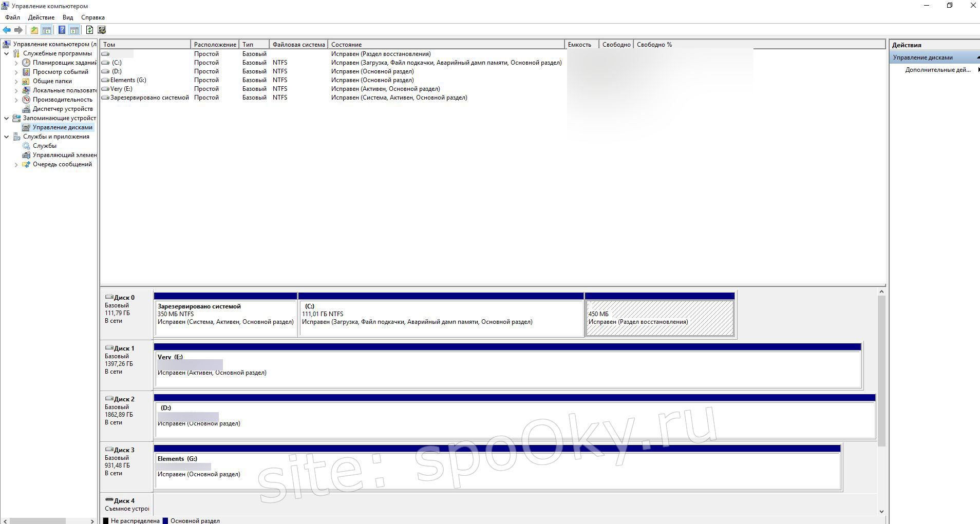Open Help via the question mark icon
This screenshot has height=524, width=980.
pyautogui.click(x=62, y=29)
